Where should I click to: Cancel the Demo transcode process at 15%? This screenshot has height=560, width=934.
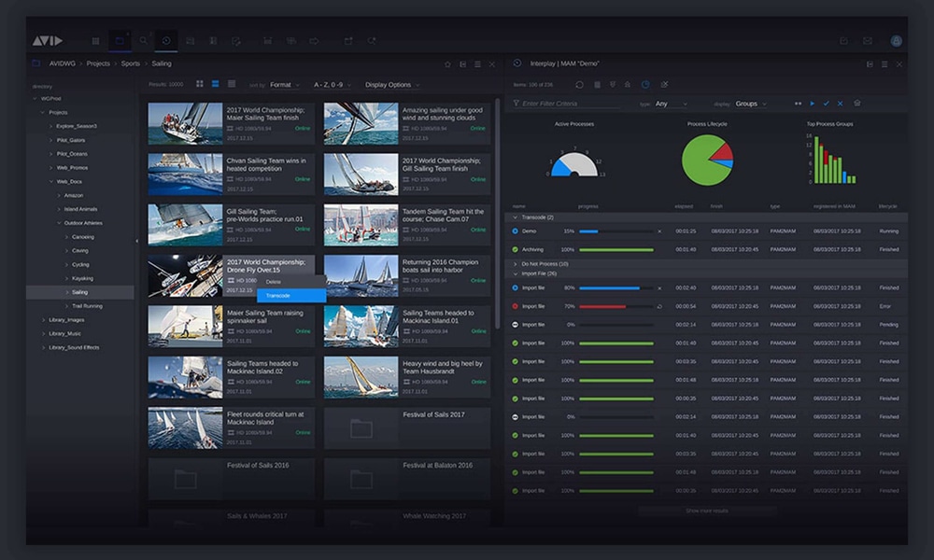tap(659, 231)
